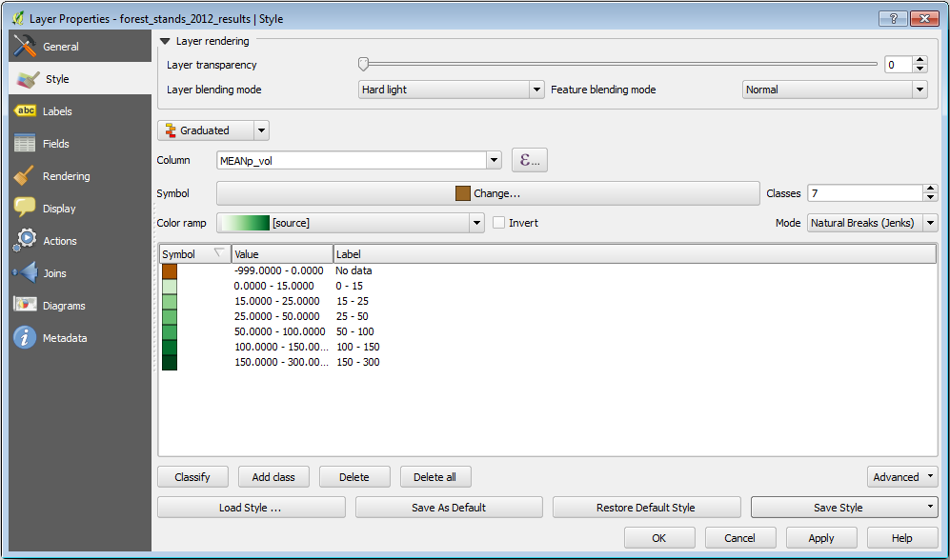
Task: Click the Rendering brush icon
Action: pos(26,176)
